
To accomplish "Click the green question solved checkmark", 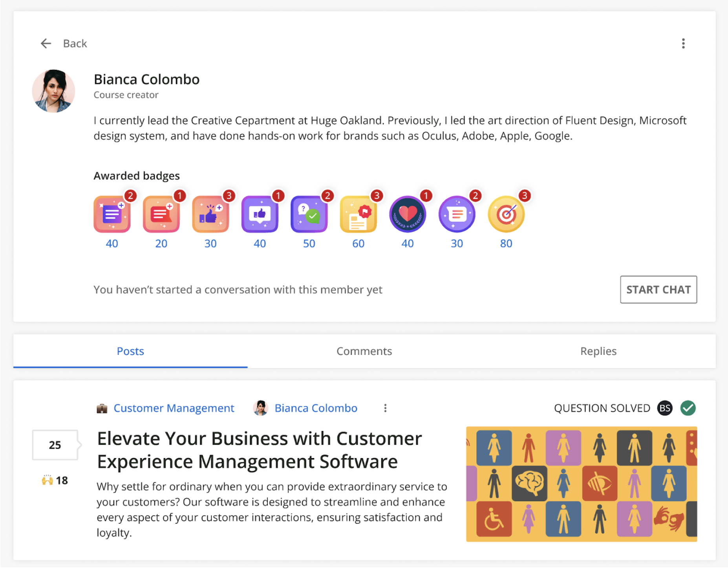I will coord(688,408).
